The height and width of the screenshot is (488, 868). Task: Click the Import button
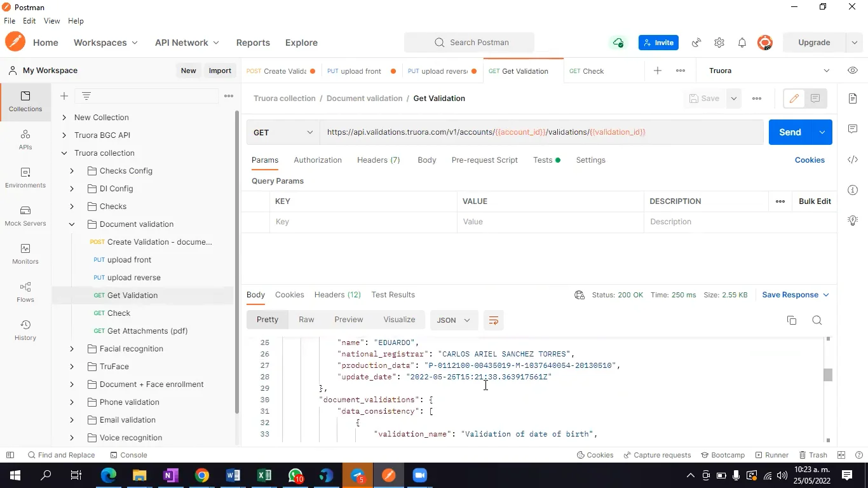pos(220,71)
